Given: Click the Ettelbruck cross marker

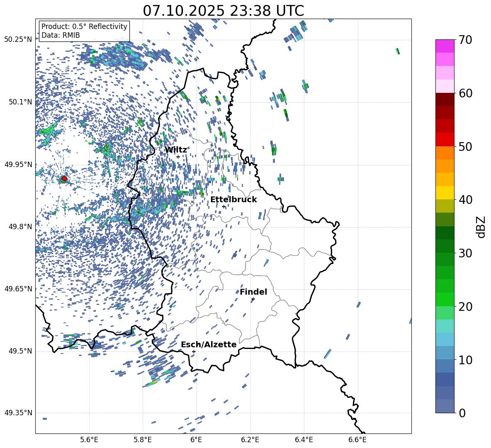Looking at the screenshot, I should tap(224, 206).
